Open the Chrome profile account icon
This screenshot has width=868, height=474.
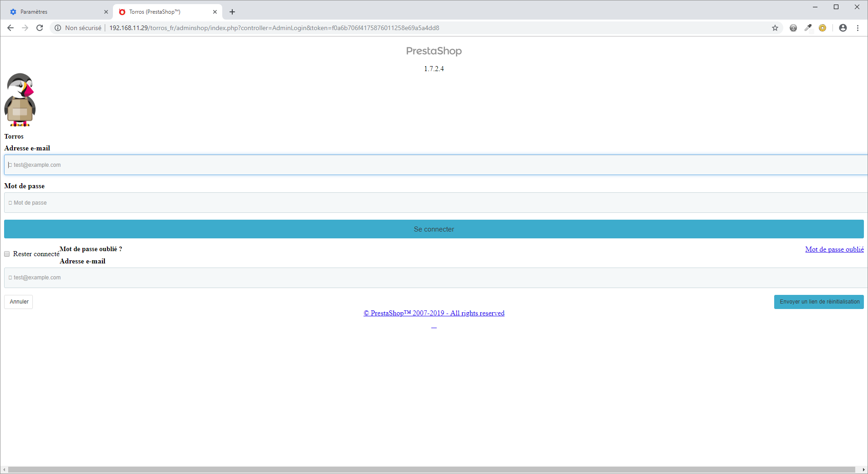(843, 28)
